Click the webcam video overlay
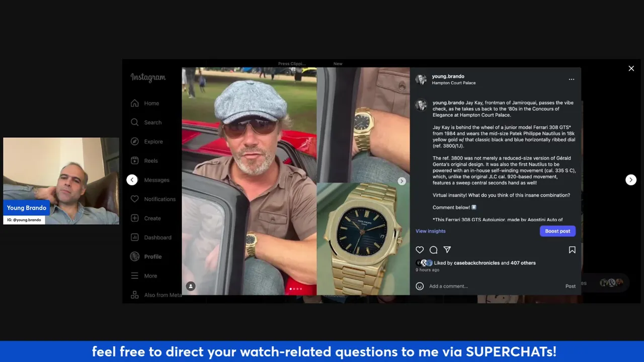The image size is (644, 362). tap(61, 181)
